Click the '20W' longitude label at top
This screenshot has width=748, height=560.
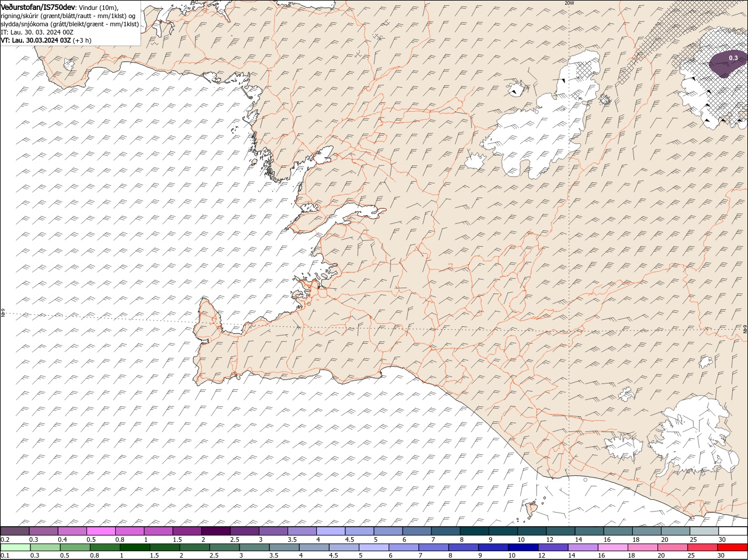coord(569,3)
